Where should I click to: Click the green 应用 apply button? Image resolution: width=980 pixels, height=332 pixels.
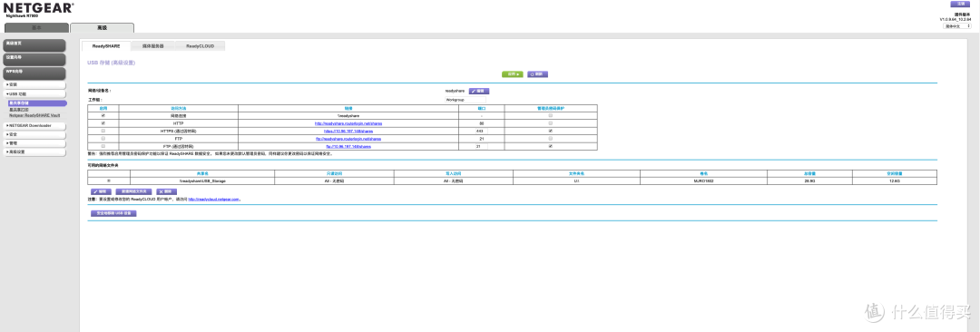point(513,73)
